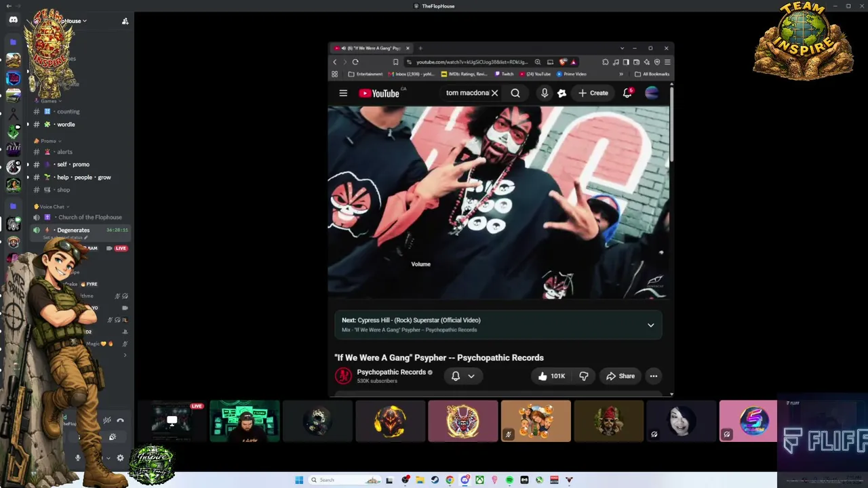Open File Explorer from the taskbar

[420, 480]
